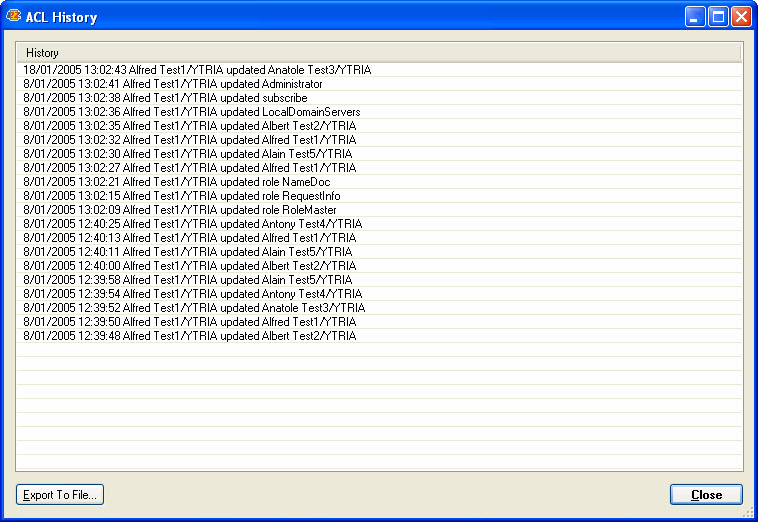Select the 13:02:30 Alain Test5 entry

click(188, 154)
